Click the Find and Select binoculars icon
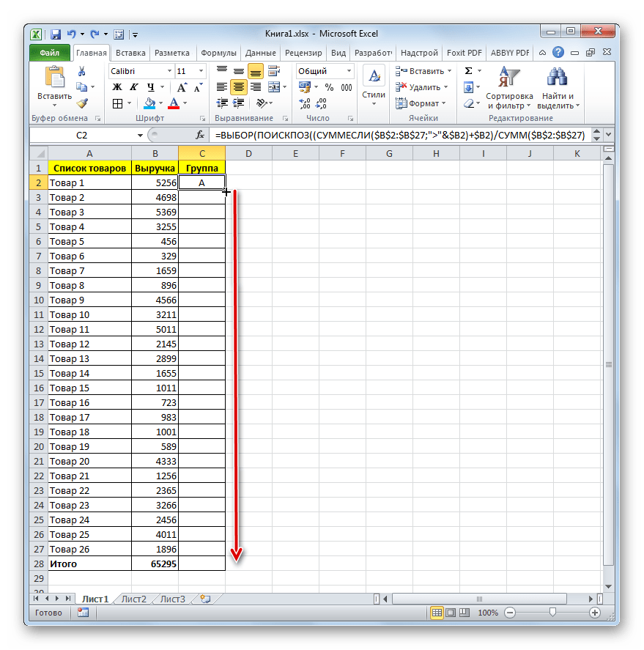The height and width of the screenshot is (650, 644). click(x=558, y=76)
